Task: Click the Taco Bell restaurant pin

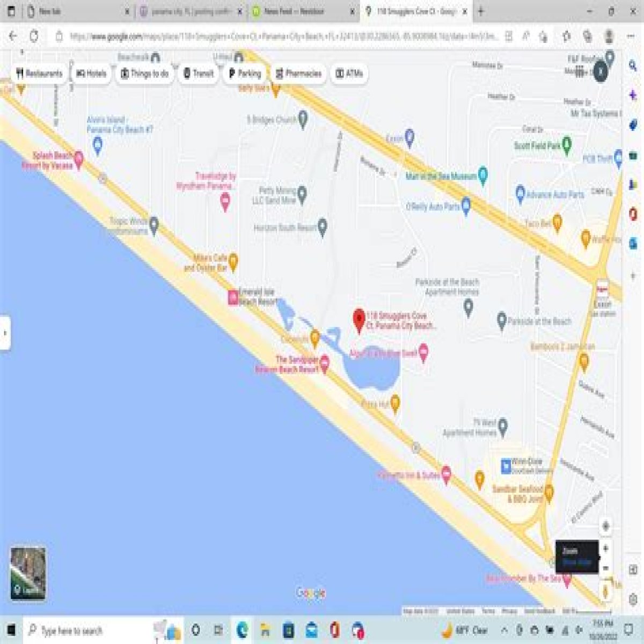Action: 557,223
